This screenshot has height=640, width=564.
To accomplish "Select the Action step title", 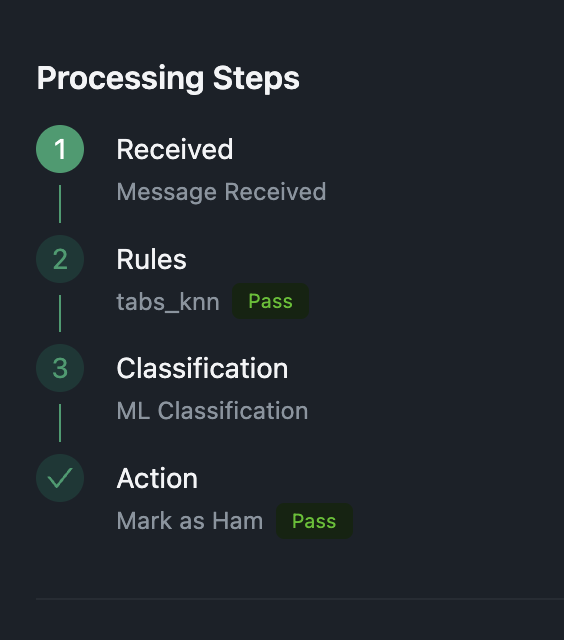I will click(x=157, y=478).
